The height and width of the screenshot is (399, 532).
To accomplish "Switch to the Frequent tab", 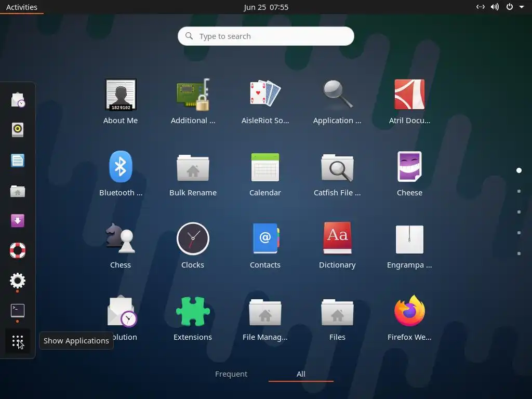I will point(231,374).
